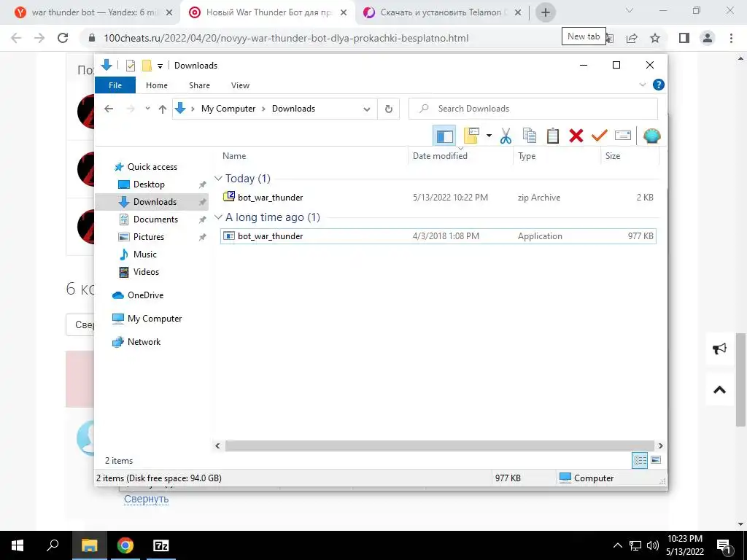747x560 pixels.
Task: Open the dropdown arrow beside folder options icon
Action: 489,136
